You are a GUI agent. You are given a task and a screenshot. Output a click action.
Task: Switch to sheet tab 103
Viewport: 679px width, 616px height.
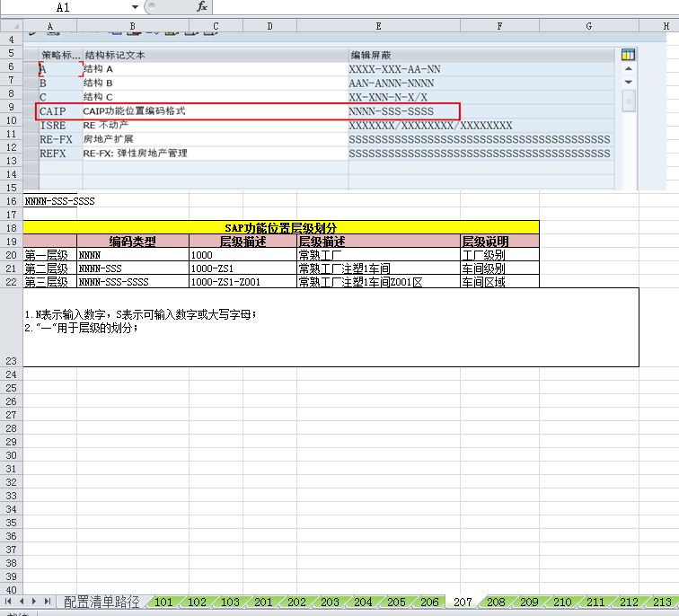230,602
